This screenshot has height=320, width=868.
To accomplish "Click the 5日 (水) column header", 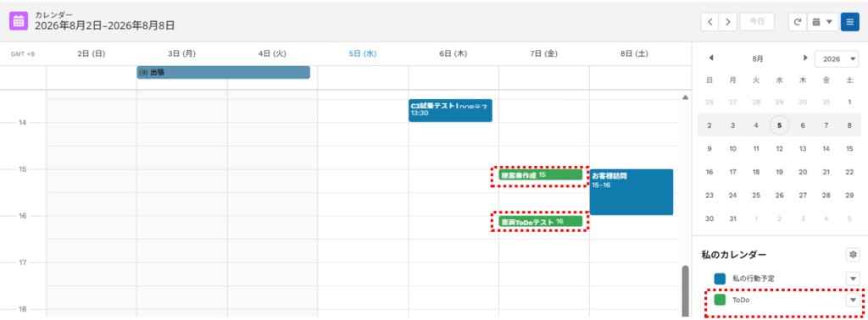I will click(363, 54).
